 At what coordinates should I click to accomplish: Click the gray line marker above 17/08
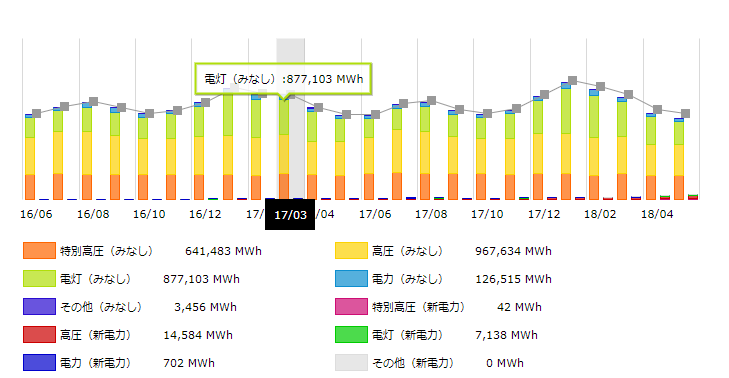point(431,100)
